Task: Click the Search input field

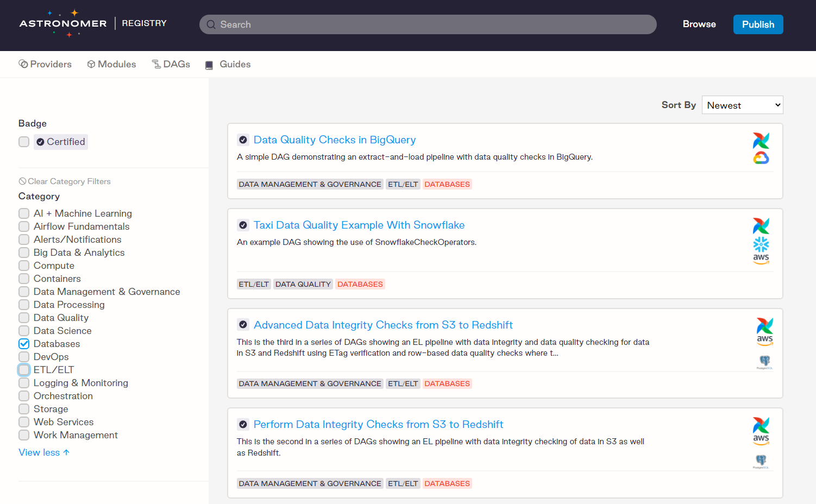Action: pos(428,24)
